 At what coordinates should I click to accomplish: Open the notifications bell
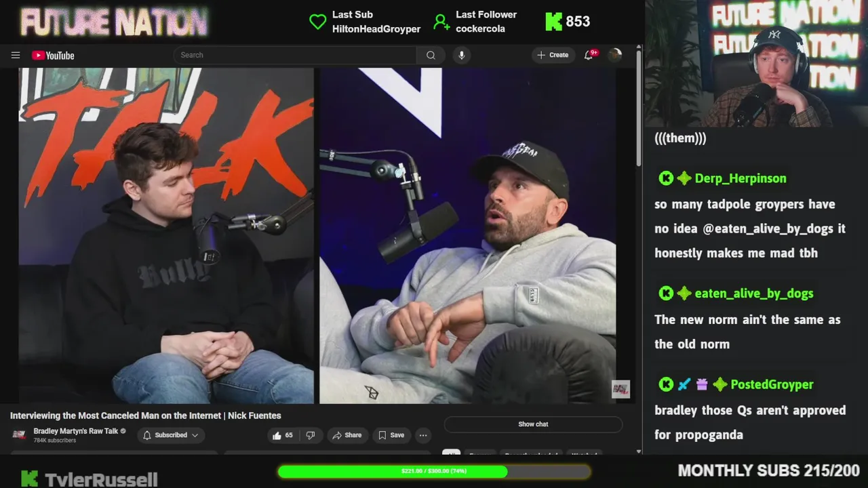coord(589,56)
